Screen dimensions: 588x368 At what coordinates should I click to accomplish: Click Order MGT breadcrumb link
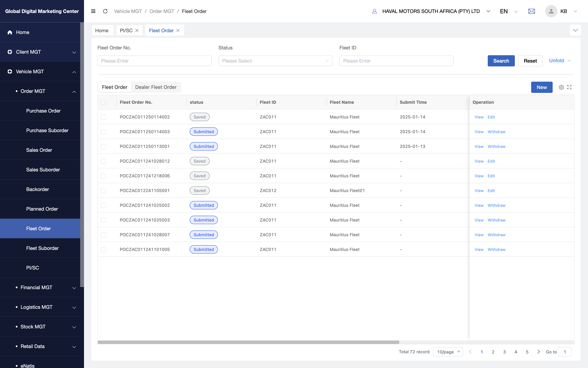(x=162, y=11)
